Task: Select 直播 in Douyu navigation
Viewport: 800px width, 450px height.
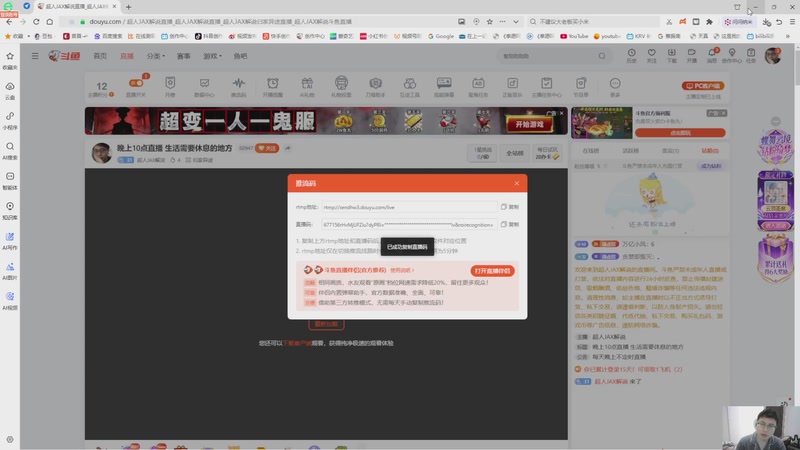Action: pyautogui.click(x=127, y=56)
